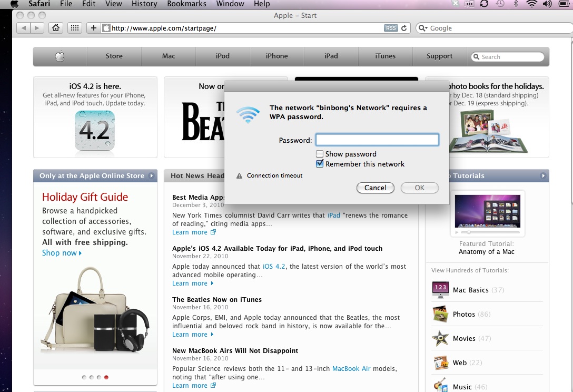This screenshot has height=392, width=573.
Task: Click the Movies star clapboard icon
Action: coord(440,338)
